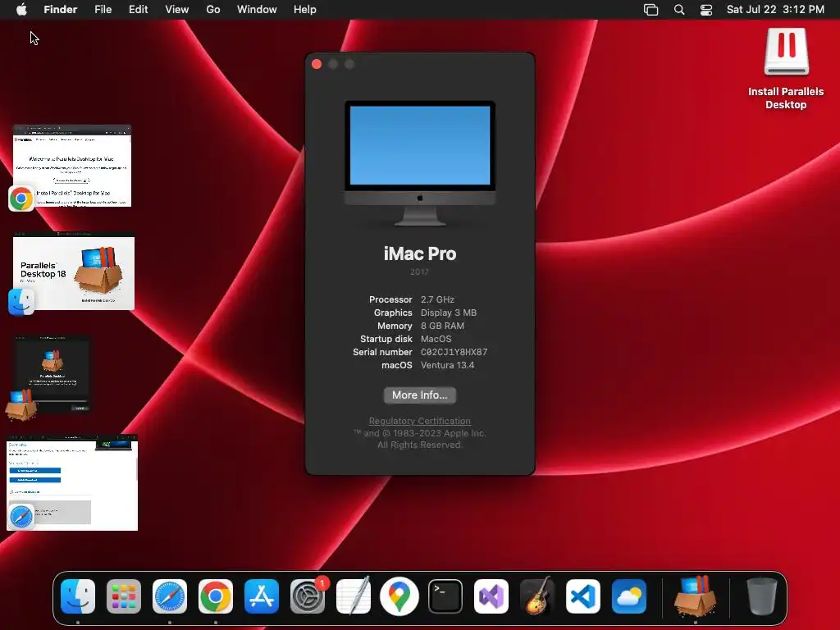Click the More Info... button

[419, 395]
